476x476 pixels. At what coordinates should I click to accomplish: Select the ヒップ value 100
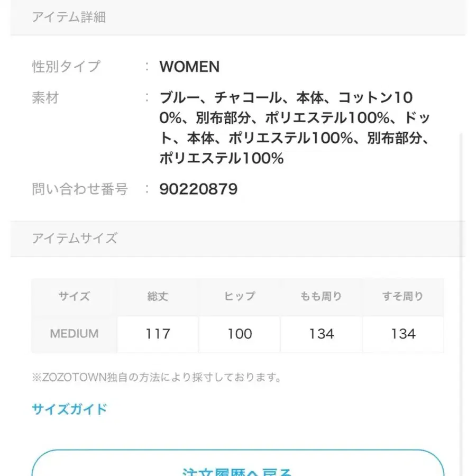[239, 334]
